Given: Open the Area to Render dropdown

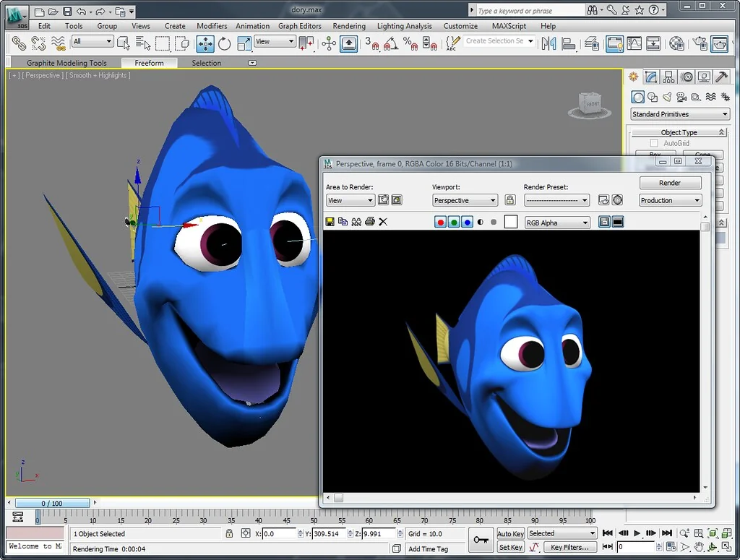Looking at the screenshot, I should coord(350,200).
